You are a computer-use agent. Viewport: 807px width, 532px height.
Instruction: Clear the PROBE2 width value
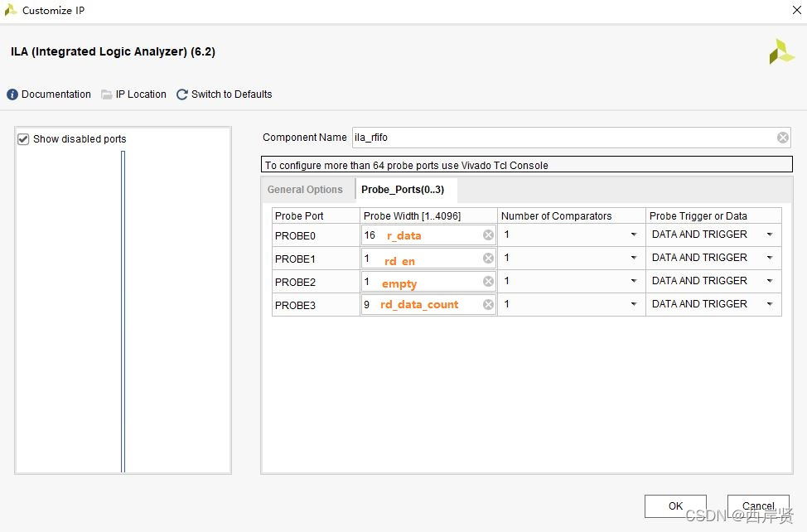pos(488,282)
